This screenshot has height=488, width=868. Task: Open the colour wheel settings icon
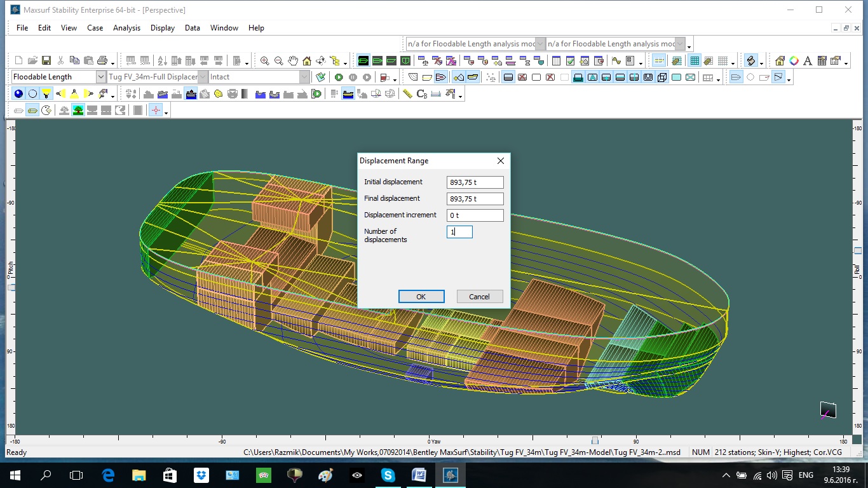794,61
